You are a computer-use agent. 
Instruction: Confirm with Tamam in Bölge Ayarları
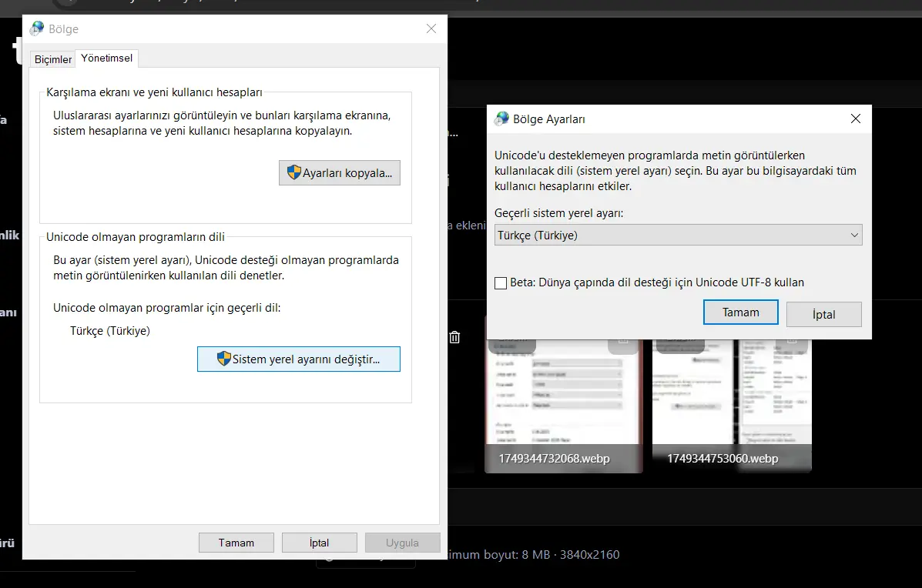[741, 312]
